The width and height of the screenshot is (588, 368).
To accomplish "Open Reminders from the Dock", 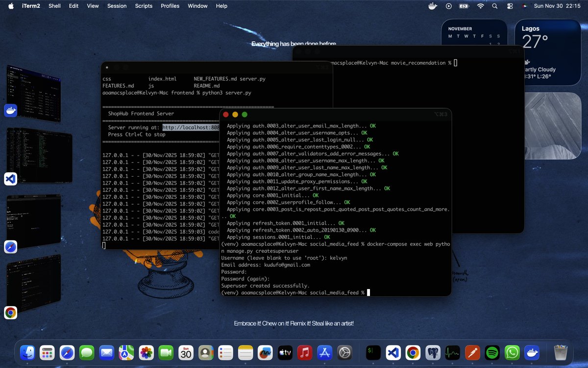I will (225, 352).
